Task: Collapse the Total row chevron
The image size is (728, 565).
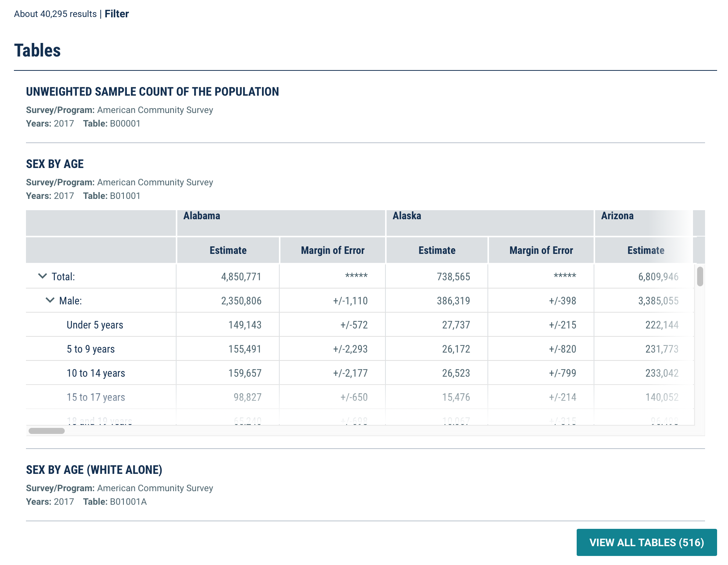Action: [43, 276]
